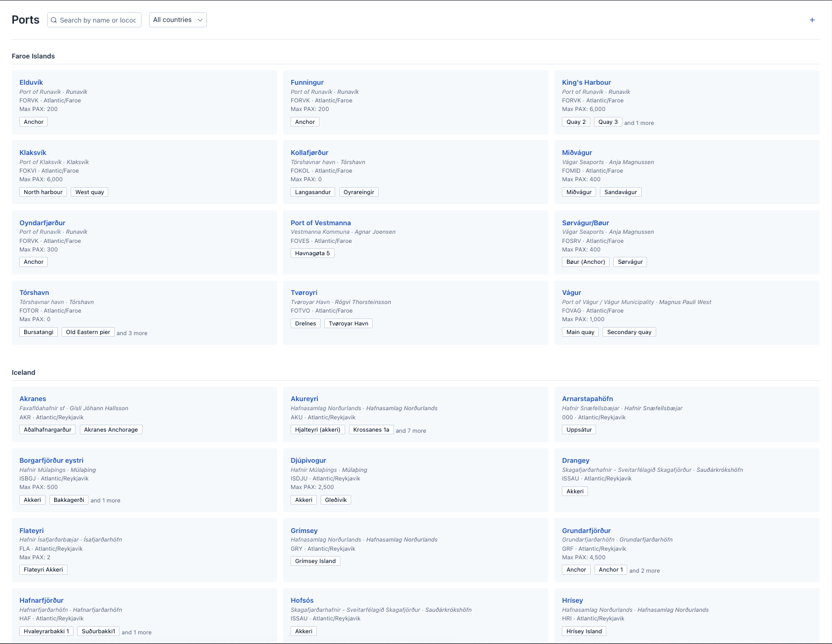This screenshot has width=832, height=644.
Task: Expand 'and 3 more' berths for Tórshavn
Action: click(132, 333)
